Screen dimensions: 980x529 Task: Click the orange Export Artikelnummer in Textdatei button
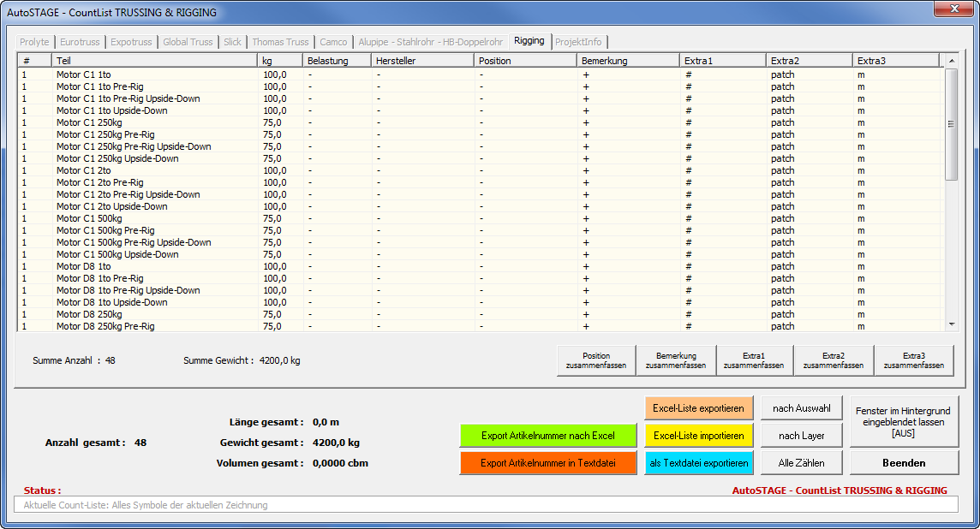tap(547, 463)
